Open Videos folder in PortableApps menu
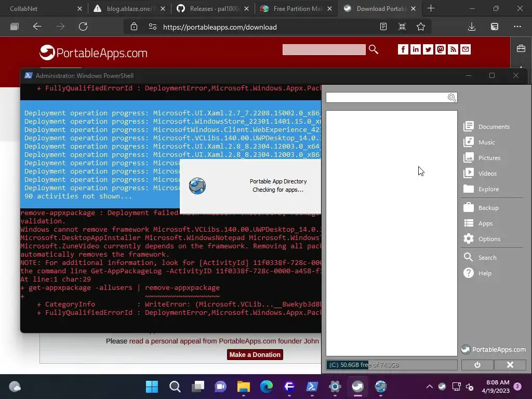 click(x=480, y=174)
